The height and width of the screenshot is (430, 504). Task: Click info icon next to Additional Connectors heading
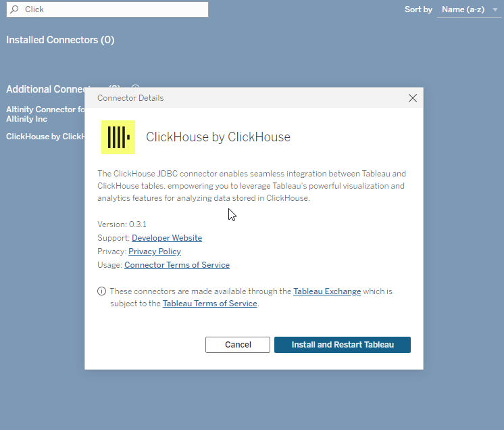pos(135,89)
